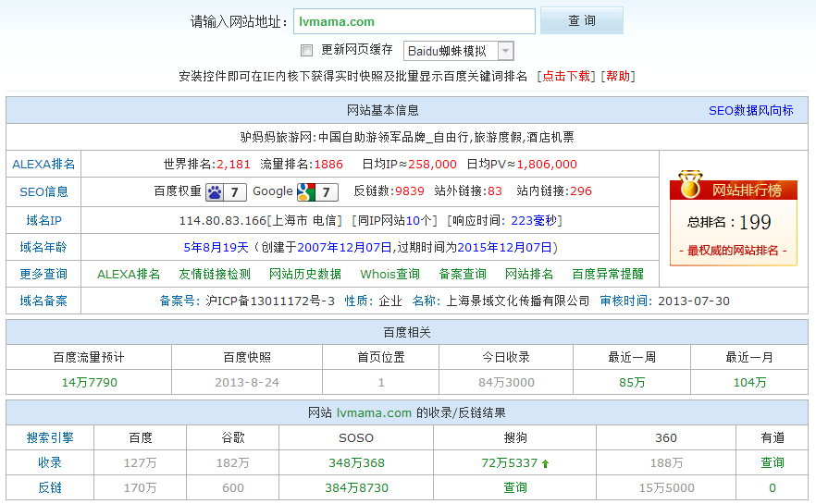The width and height of the screenshot is (816, 504).
Task: Click 有道 收录 查询 link
Action: pos(773,463)
